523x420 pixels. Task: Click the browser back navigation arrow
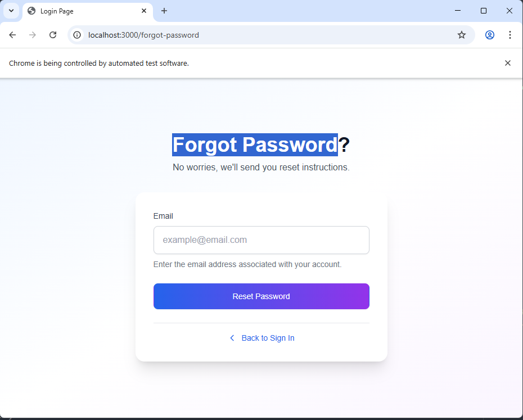point(12,35)
